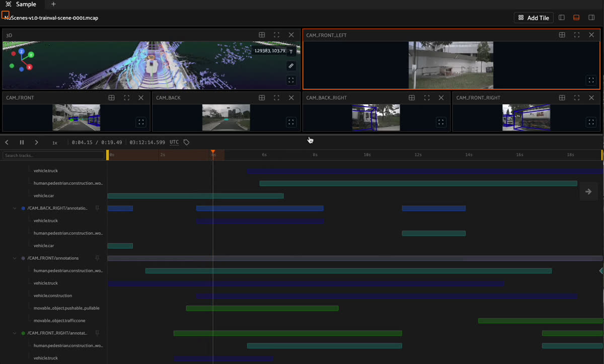This screenshot has height=364, width=604.
Task: Open a new tab with plus button
Action: (53, 4)
